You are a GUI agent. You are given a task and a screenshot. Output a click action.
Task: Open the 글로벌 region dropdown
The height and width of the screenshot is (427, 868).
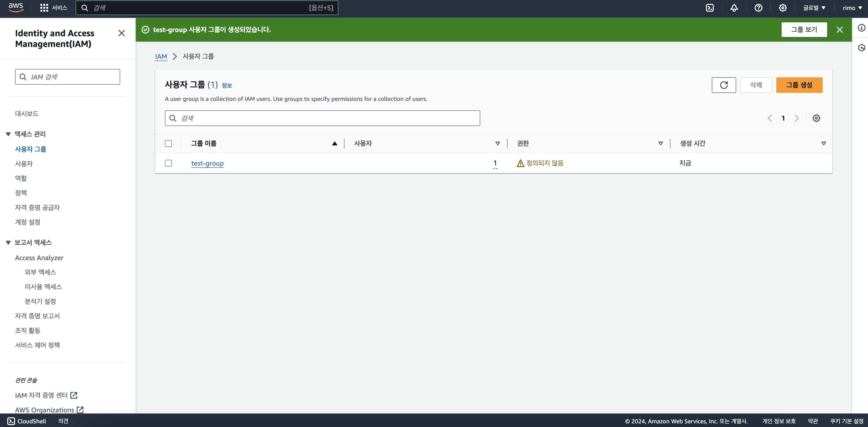coord(814,8)
